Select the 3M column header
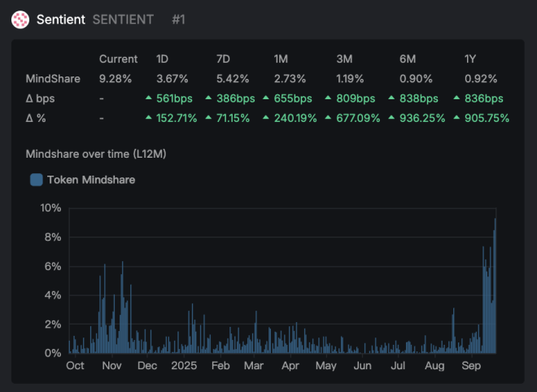 [344, 59]
